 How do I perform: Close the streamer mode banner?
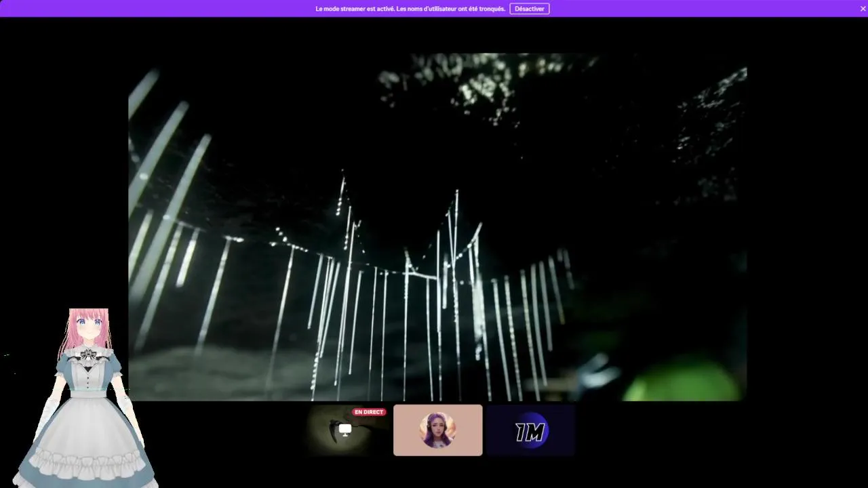tap(863, 9)
